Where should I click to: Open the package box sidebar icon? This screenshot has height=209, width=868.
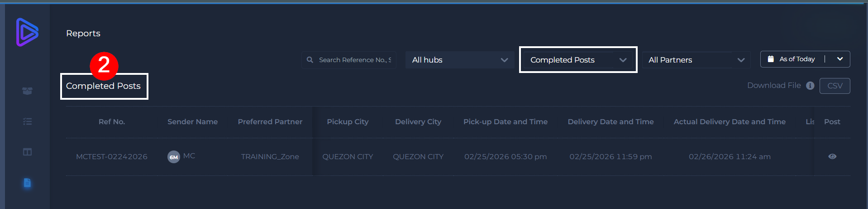[27, 91]
